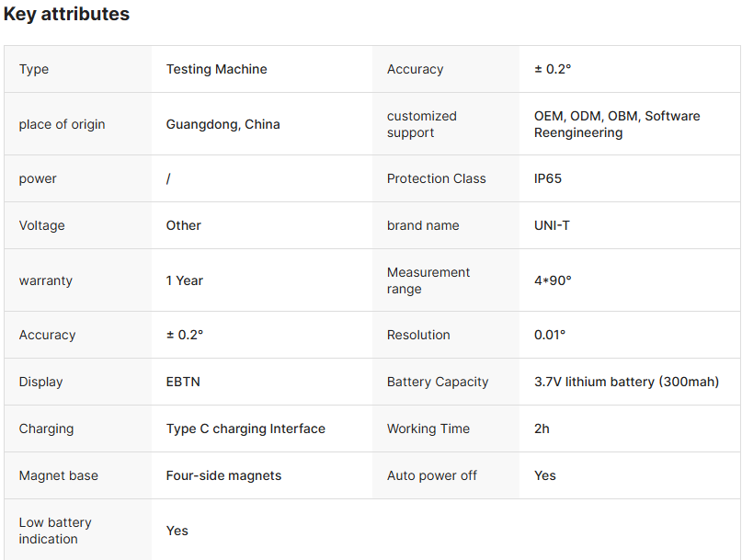Click the UNI-T brand name value
This screenshot has width=742, height=560.
click(552, 225)
